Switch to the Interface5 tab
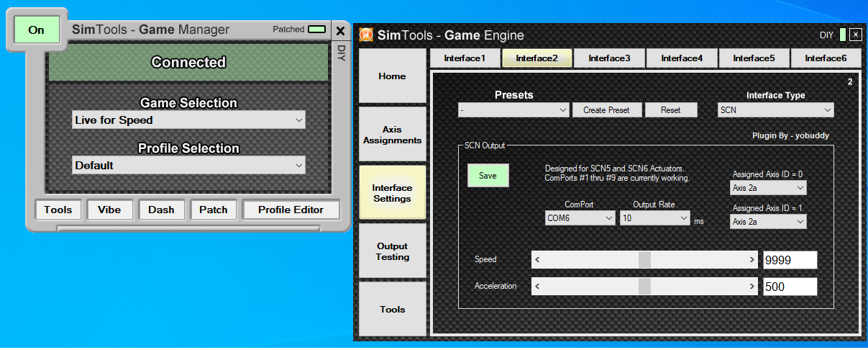 pos(754,58)
